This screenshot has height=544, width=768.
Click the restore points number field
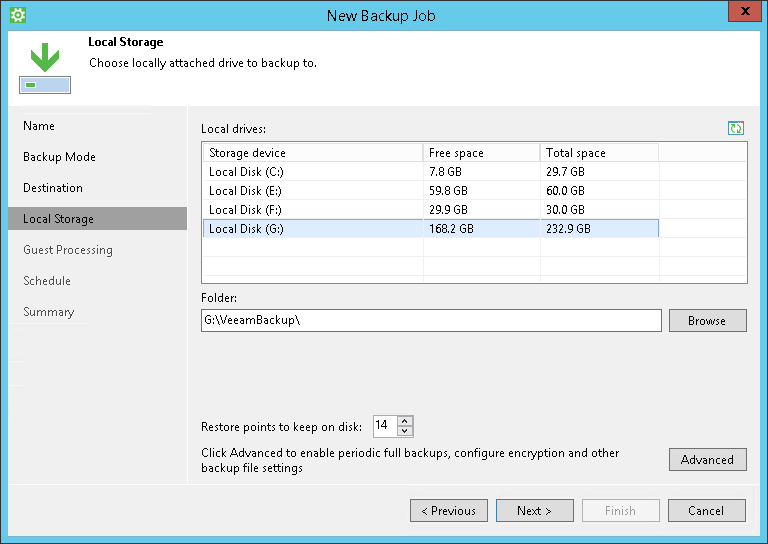click(385, 426)
